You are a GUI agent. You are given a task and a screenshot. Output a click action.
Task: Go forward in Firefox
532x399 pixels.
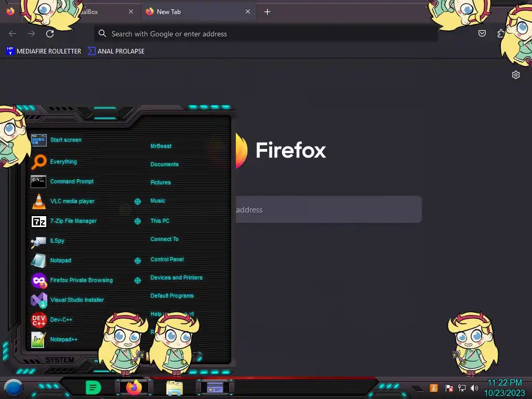[31, 34]
